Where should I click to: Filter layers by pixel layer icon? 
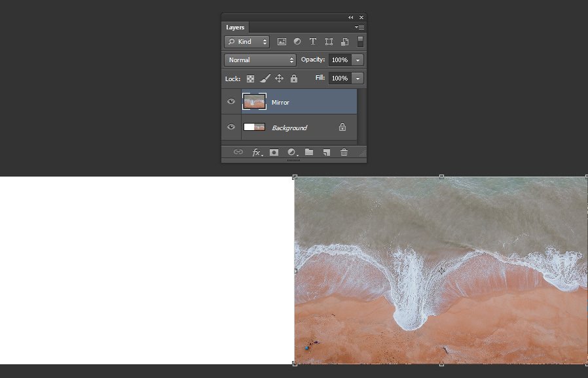click(282, 42)
